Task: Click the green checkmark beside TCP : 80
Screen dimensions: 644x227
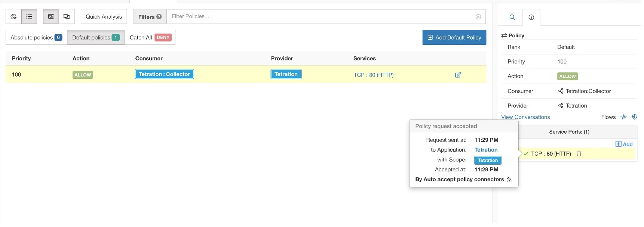Action: [526, 153]
